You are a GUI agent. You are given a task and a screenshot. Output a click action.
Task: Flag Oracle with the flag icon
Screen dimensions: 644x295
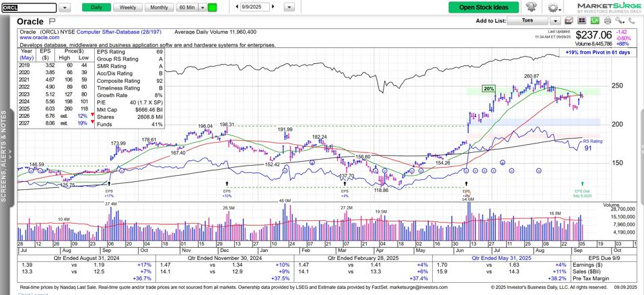[52, 22]
